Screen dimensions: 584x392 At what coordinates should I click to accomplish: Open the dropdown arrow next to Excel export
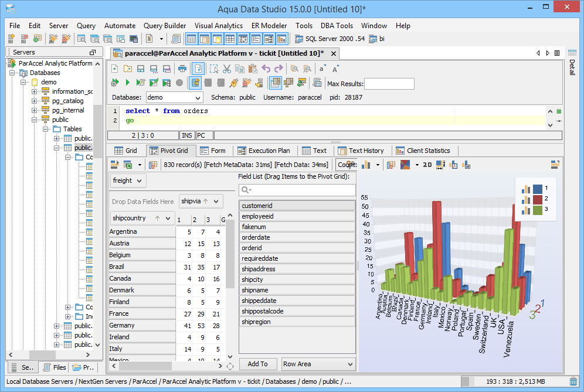140,165
